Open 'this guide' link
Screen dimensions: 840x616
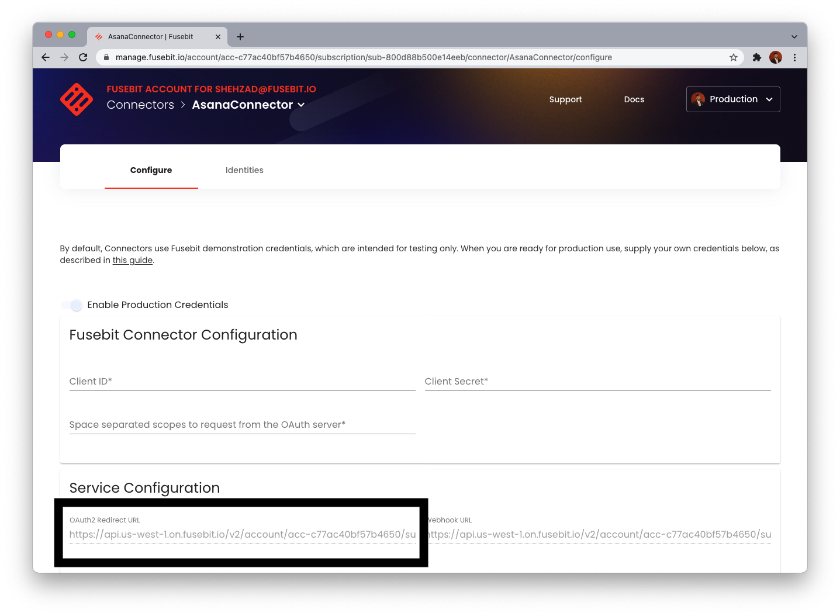click(x=133, y=260)
